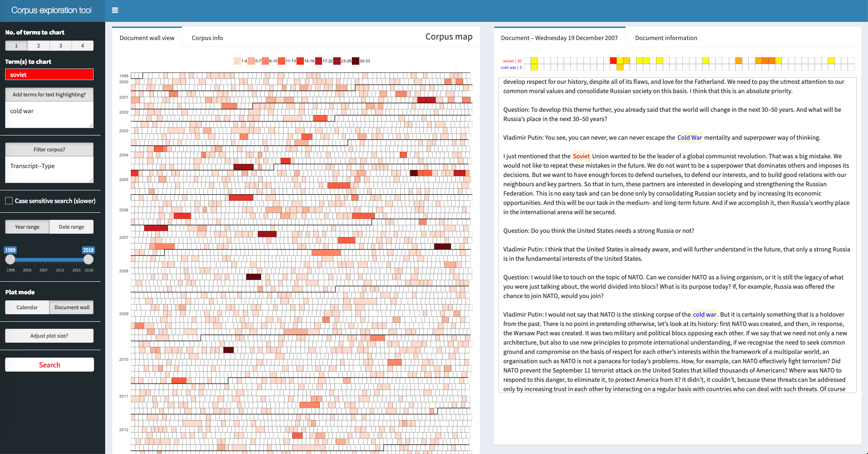Switch to Document information tab
This screenshot has width=868, height=454.
[666, 38]
